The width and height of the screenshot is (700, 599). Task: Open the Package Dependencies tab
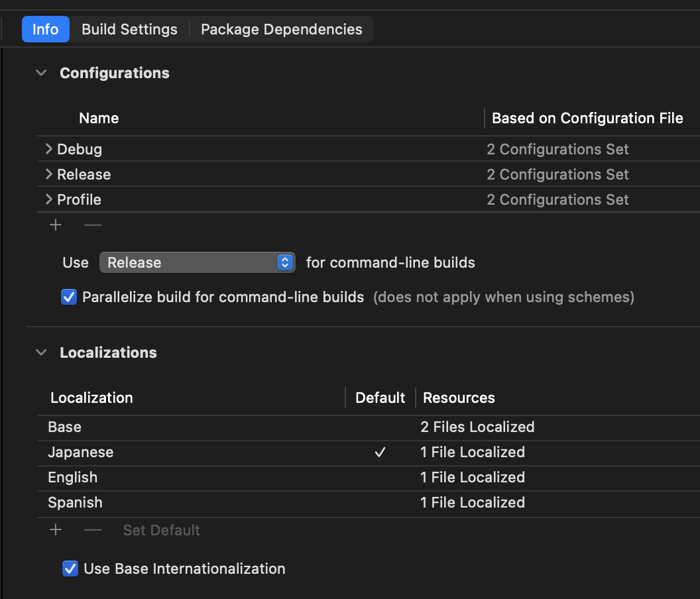tap(281, 30)
